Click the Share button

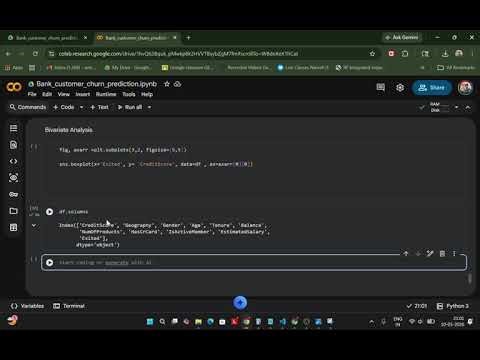[x=432, y=88]
